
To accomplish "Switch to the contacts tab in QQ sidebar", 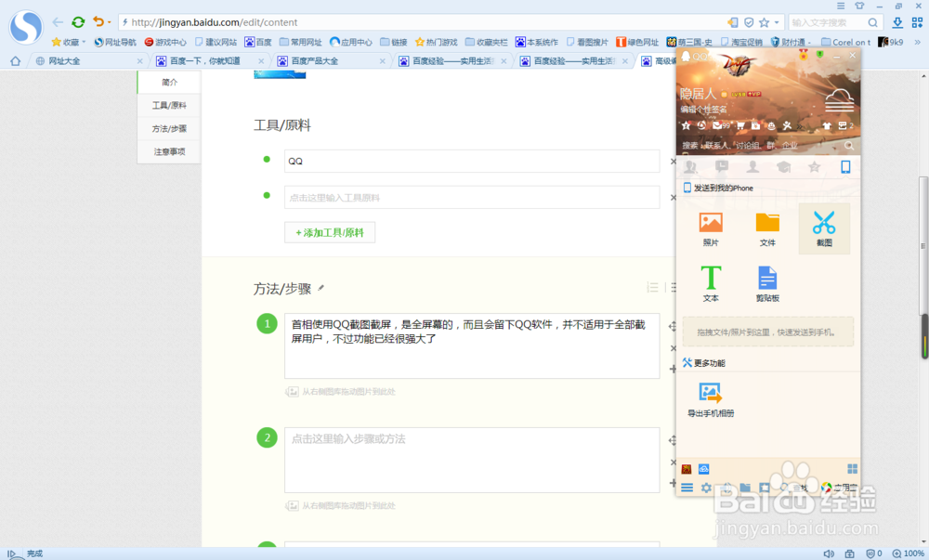I will (690, 167).
